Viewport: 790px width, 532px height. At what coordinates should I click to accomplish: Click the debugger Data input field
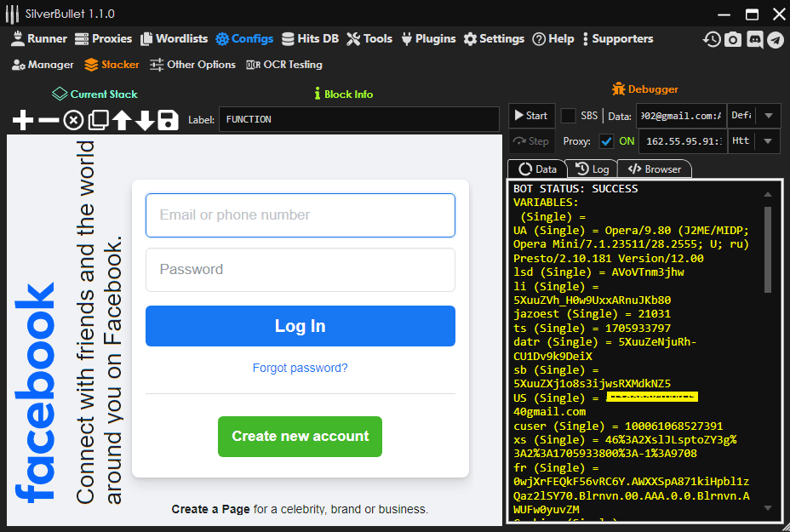point(681,116)
